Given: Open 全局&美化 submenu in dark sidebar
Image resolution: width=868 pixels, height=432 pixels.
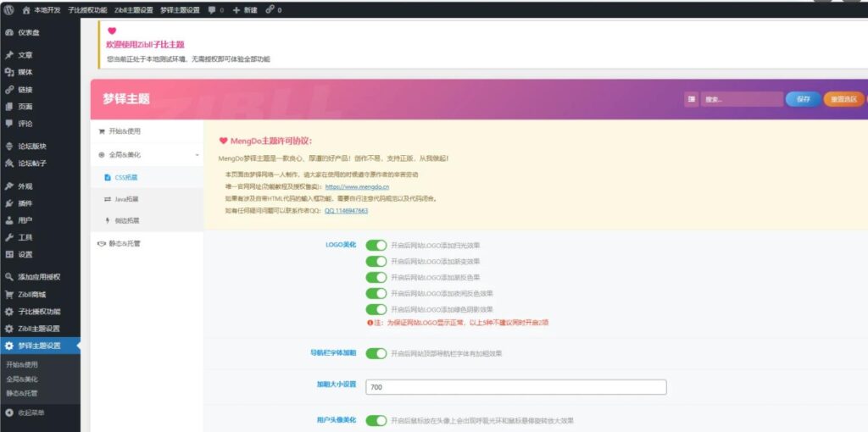Looking at the screenshot, I should [x=22, y=379].
